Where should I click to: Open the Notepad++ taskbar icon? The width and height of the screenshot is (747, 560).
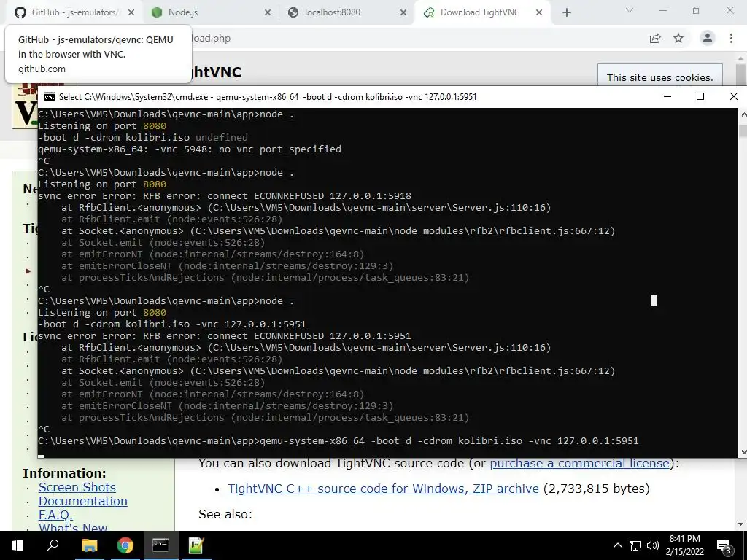click(x=196, y=545)
